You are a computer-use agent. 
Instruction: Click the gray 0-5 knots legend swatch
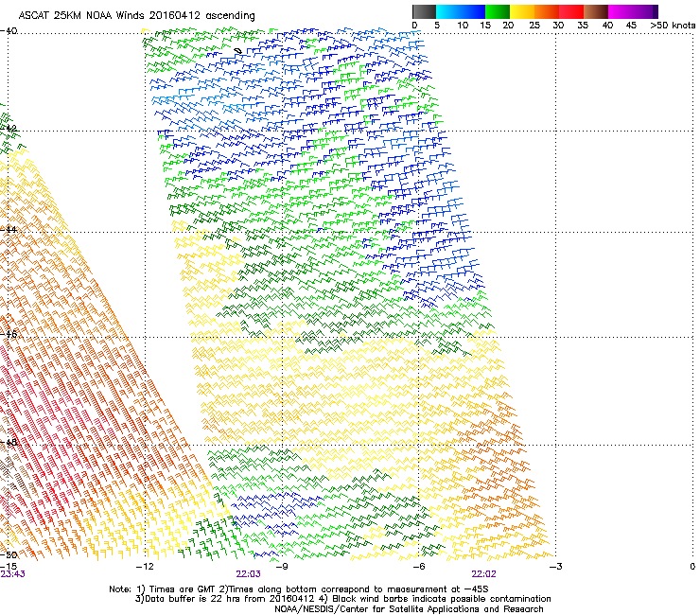pyautogui.click(x=424, y=11)
